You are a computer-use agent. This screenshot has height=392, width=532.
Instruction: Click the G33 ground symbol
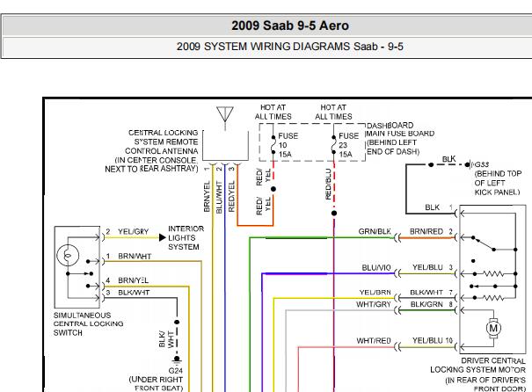[x=468, y=165]
